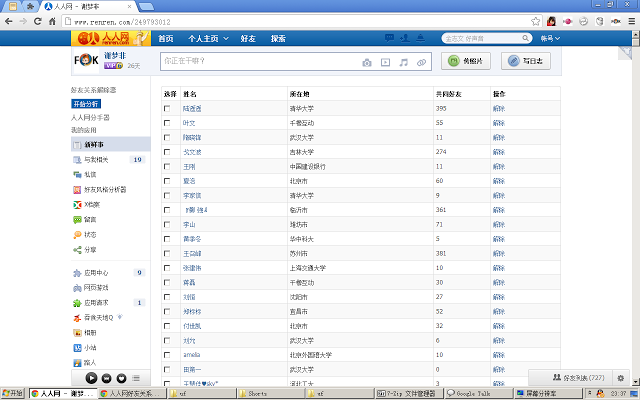Switch to the 人人网 Chrome tab

88,7
